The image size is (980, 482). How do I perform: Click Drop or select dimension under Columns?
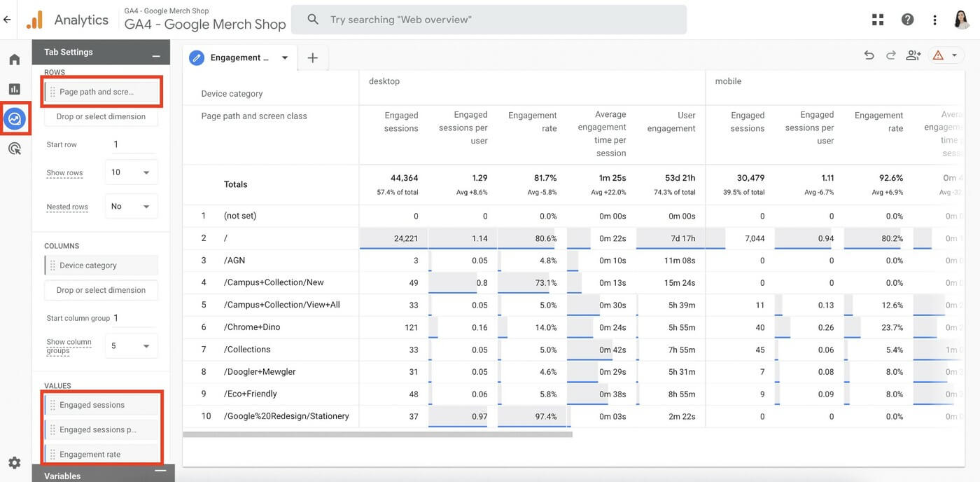[101, 289]
